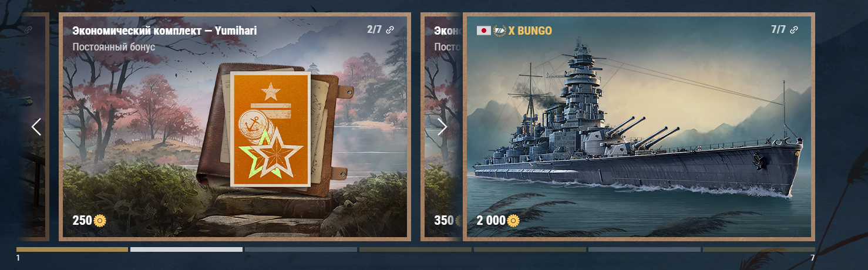Screen dimensions: 868x270
Task: Click the laurel ship-class emblem before X BUNGO
Action: tap(500, 31)
